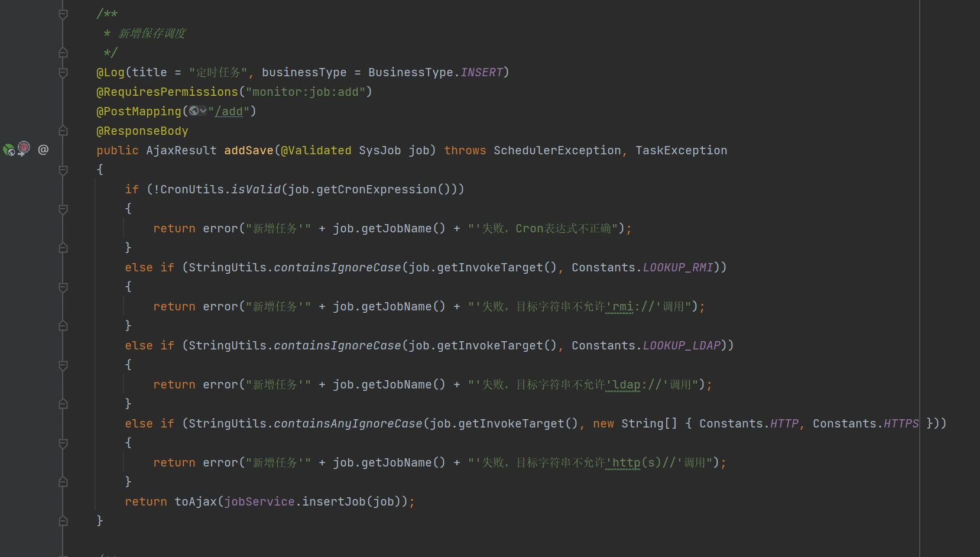Fold the CronUtils.isValid if block
Viewport: 980px width, 557px height.
63,209
